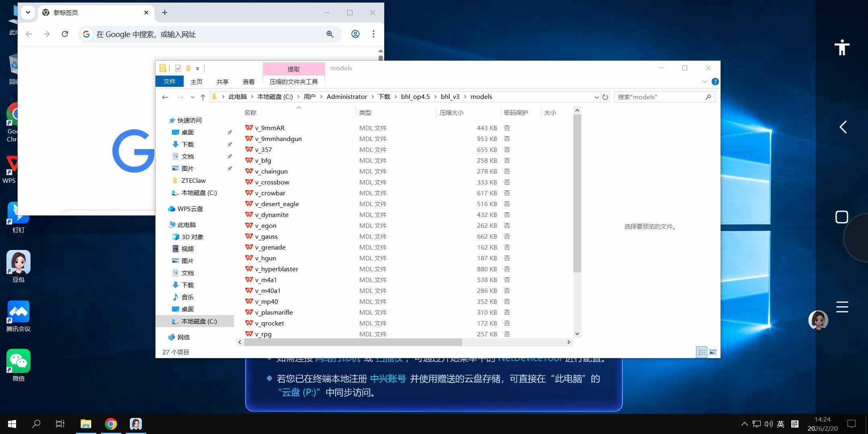Click properties checkmark in quick access toolbar
Screen dimensions: 868x434
point(178,68)
